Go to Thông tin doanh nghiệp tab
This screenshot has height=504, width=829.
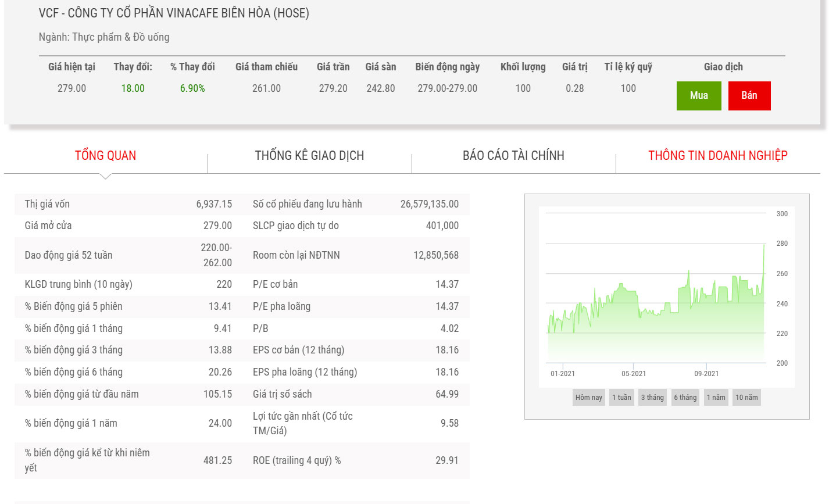(x=717, y=155)
